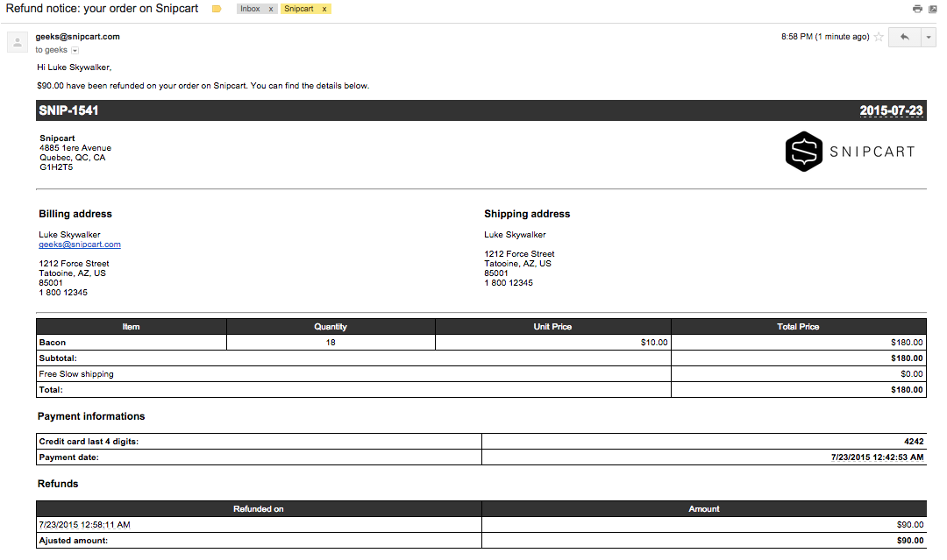Viewport: 947px width, 560px height.
Task: Click '4885 1ere Avenue' in Snipcart address
Action: coord(75,148)
